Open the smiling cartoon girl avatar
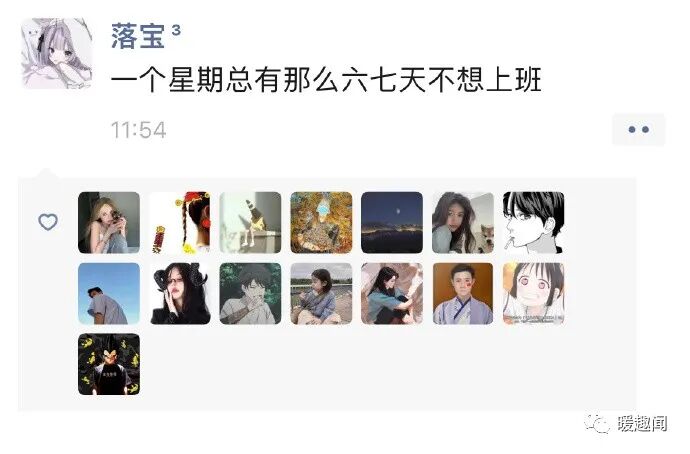690x454 pixels. pos(534,293)
